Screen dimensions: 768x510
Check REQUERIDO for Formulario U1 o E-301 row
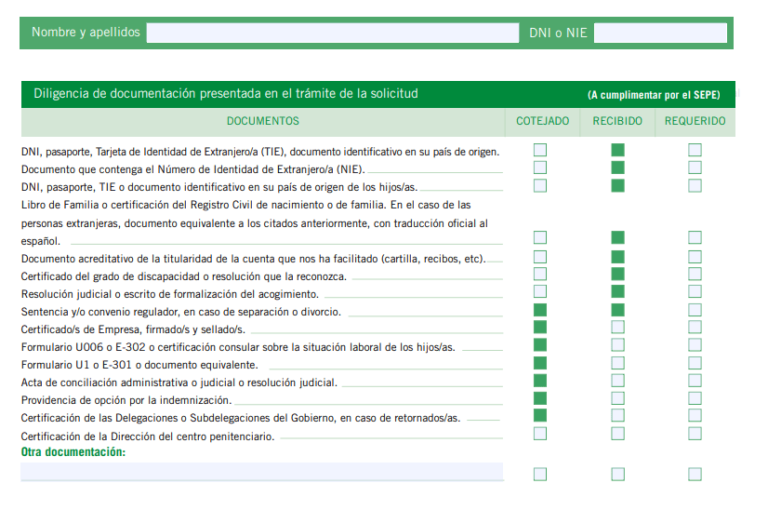point(695,363)
